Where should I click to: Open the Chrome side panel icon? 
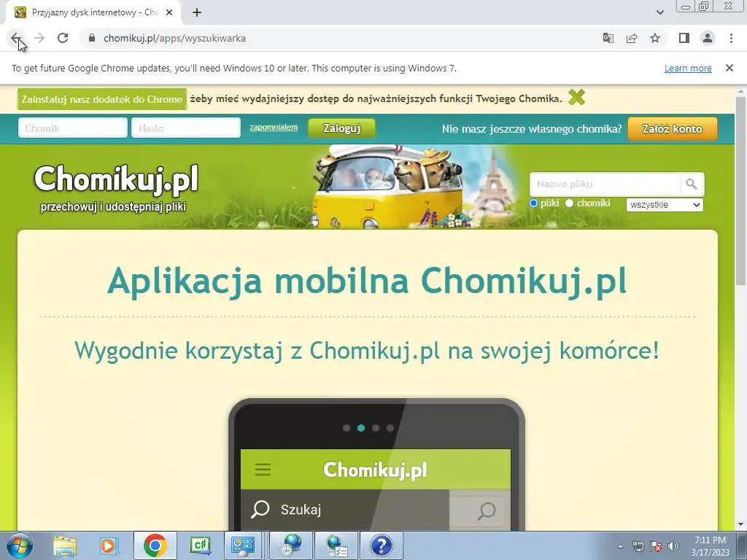pos(684,38)
